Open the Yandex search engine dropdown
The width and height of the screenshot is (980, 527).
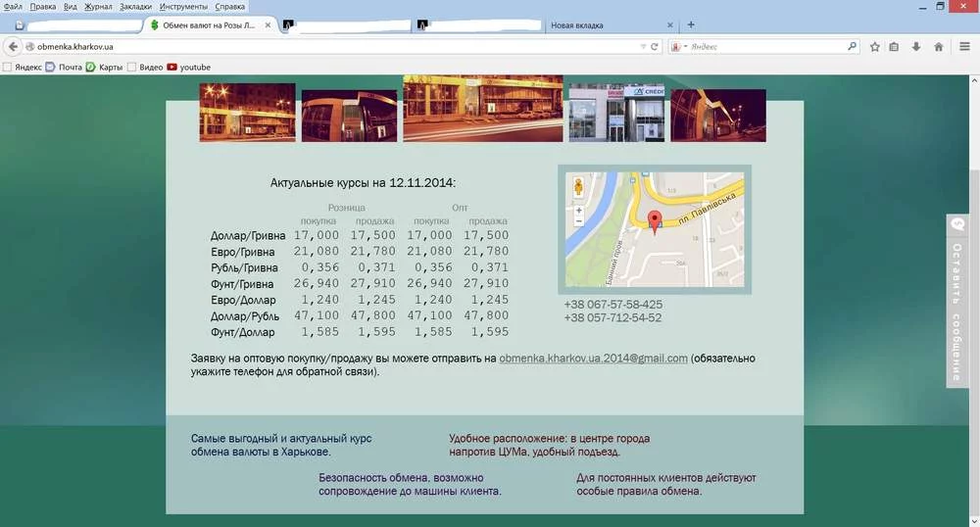679,46
